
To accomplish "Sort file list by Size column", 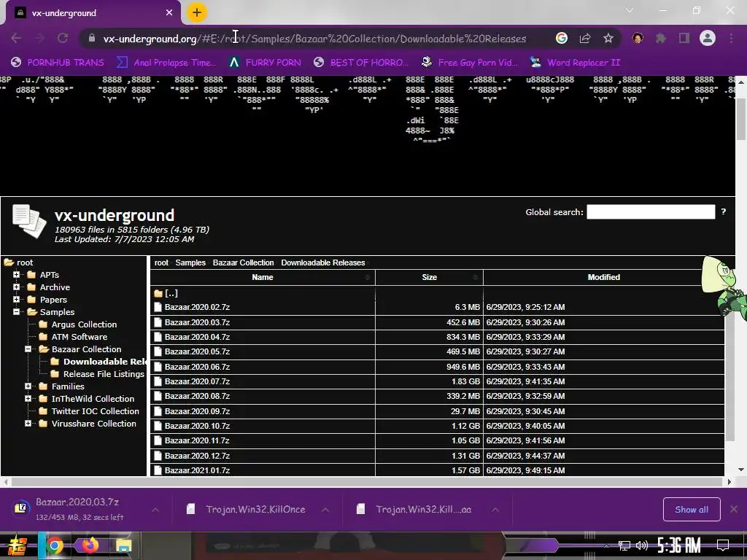I will 429,277.
